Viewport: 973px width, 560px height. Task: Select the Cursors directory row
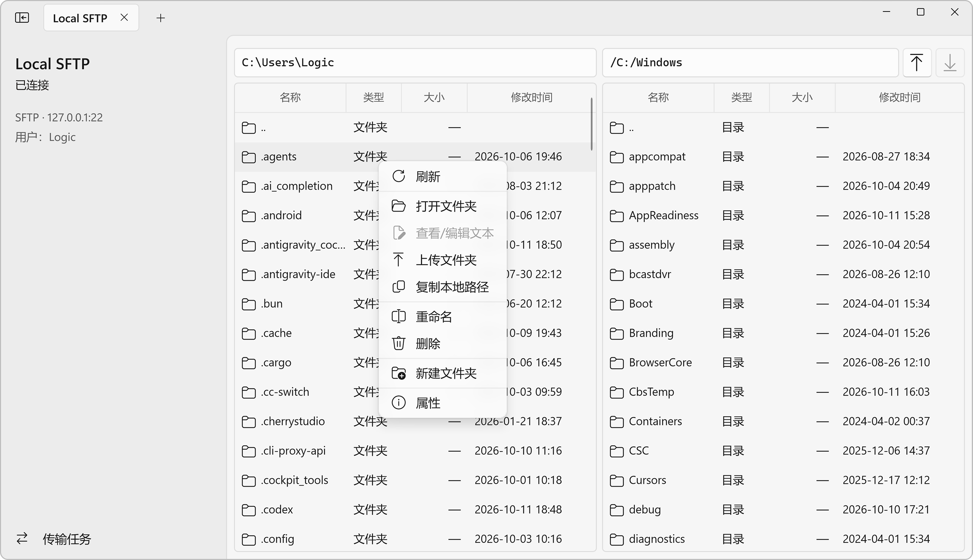(x=783, y=480)
